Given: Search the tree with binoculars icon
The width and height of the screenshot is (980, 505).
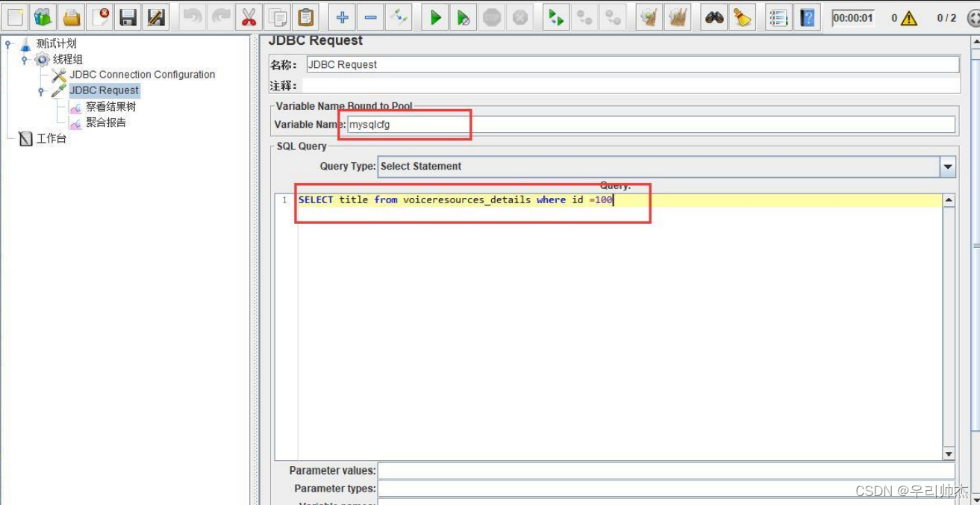Looking at the screenshot, I should [x=714, y=16].
